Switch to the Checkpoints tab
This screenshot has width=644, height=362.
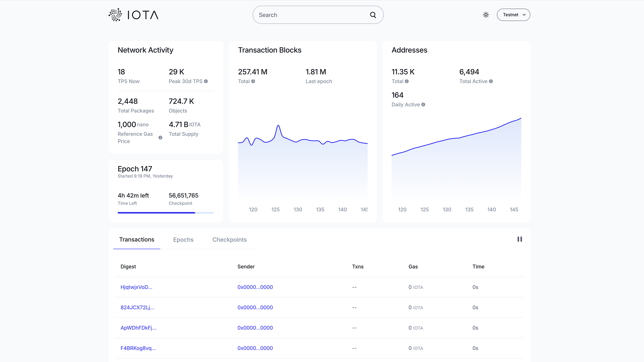pyautogui.click(x=229, y=240)
